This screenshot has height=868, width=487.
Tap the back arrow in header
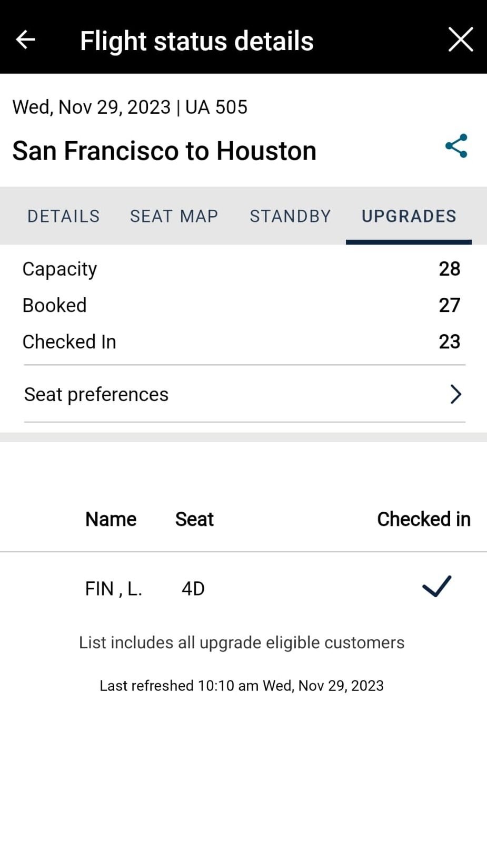coord(25,40)
